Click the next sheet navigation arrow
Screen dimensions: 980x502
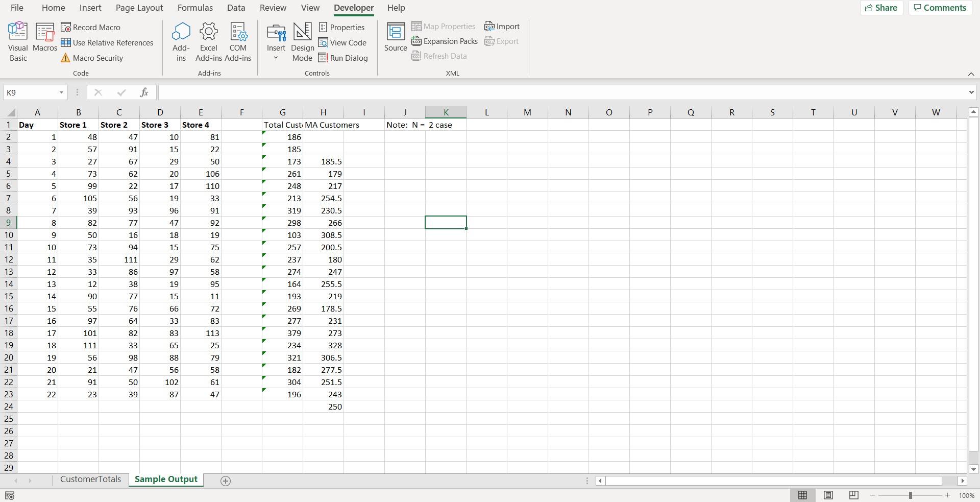30,481
